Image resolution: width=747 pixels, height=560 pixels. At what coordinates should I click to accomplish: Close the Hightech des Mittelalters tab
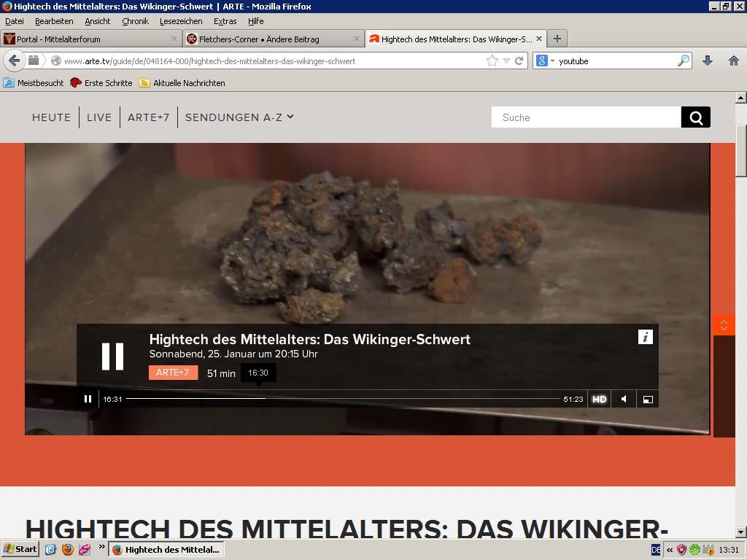pos(539,39)
